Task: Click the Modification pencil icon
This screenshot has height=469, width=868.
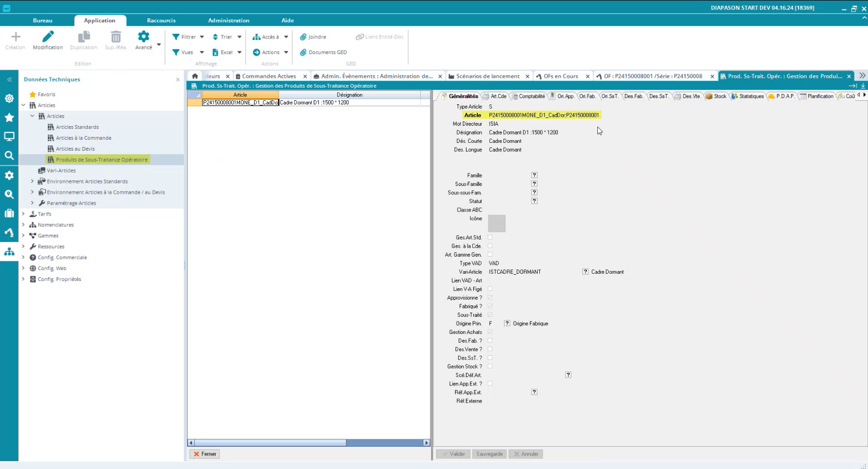Action: pos(48,37)
